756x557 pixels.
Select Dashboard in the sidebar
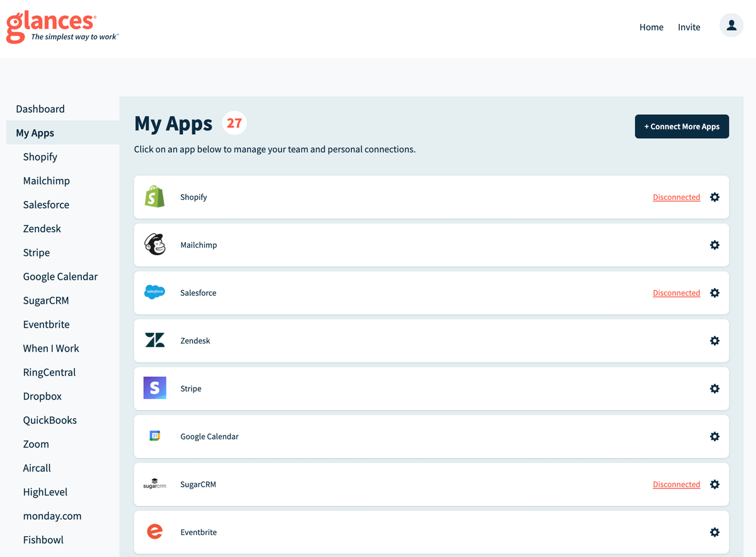(40, 109)
